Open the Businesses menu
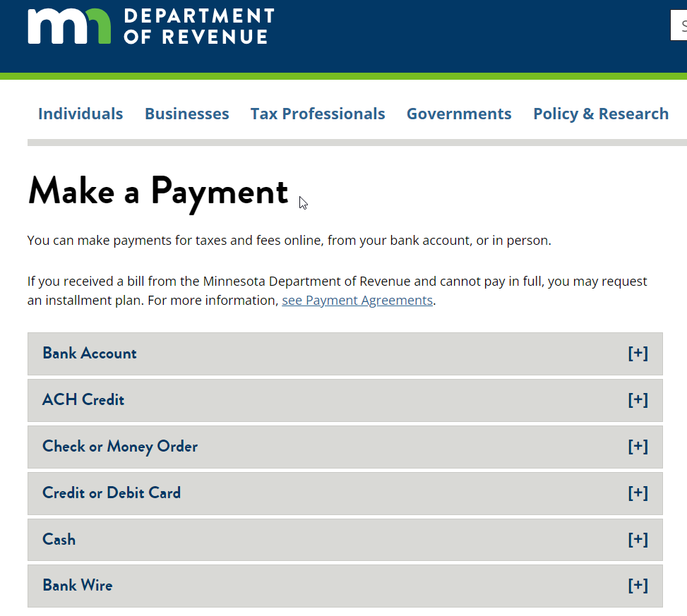 click(x=187, y=114)
